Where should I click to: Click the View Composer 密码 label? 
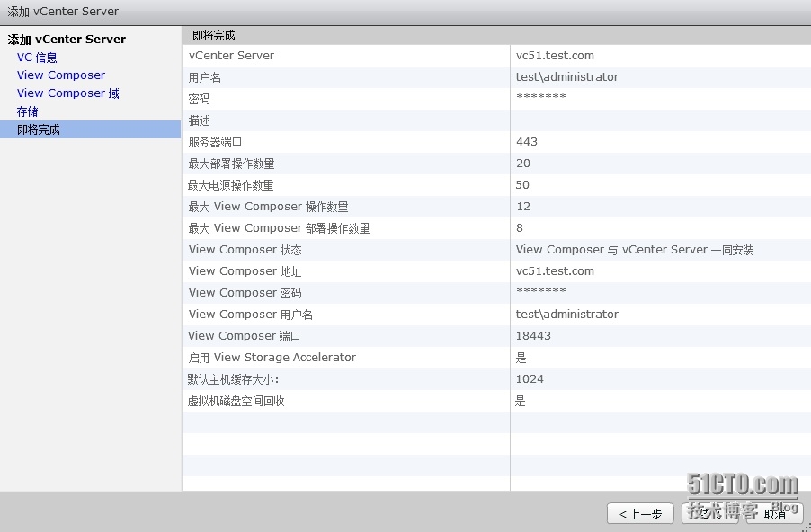point(245,293)
